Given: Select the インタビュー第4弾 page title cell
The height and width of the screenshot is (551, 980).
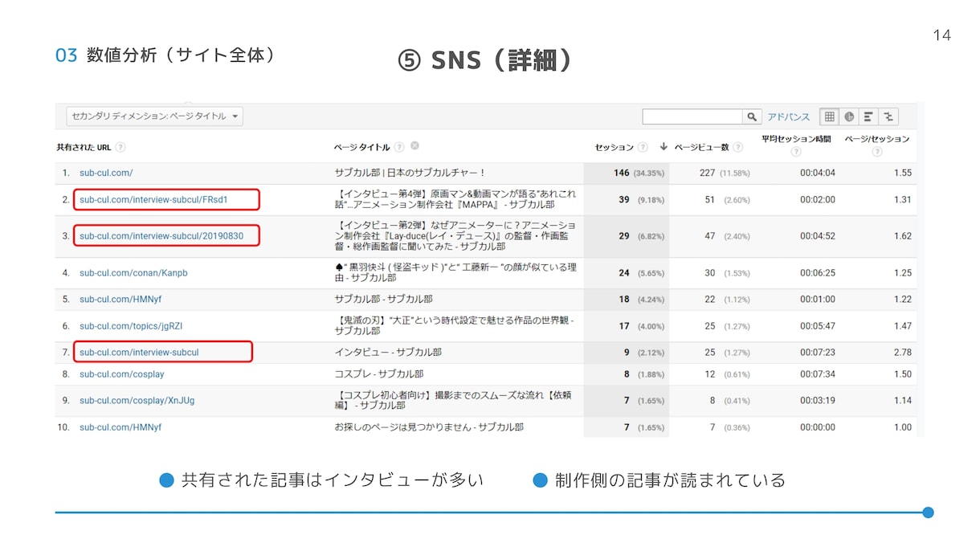Looking at the screenshot, I should [x=455, y=200].
